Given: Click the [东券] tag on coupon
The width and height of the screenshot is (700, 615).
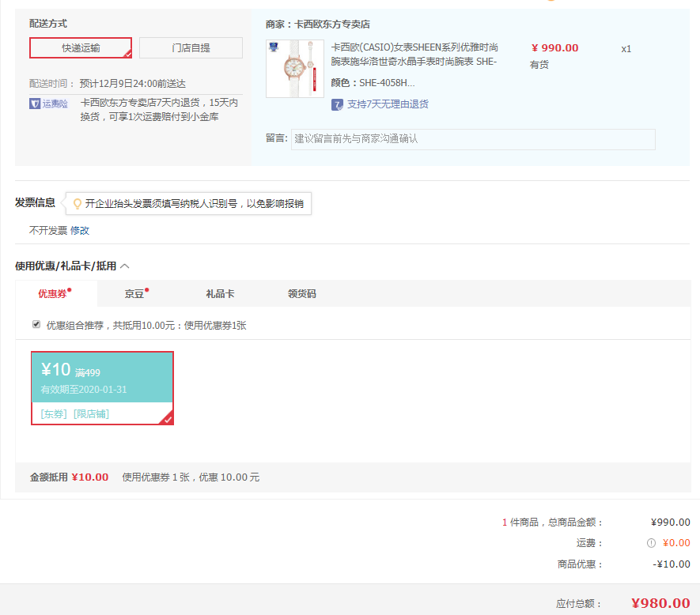Looking at the screenshot, I should click(54, 414).
